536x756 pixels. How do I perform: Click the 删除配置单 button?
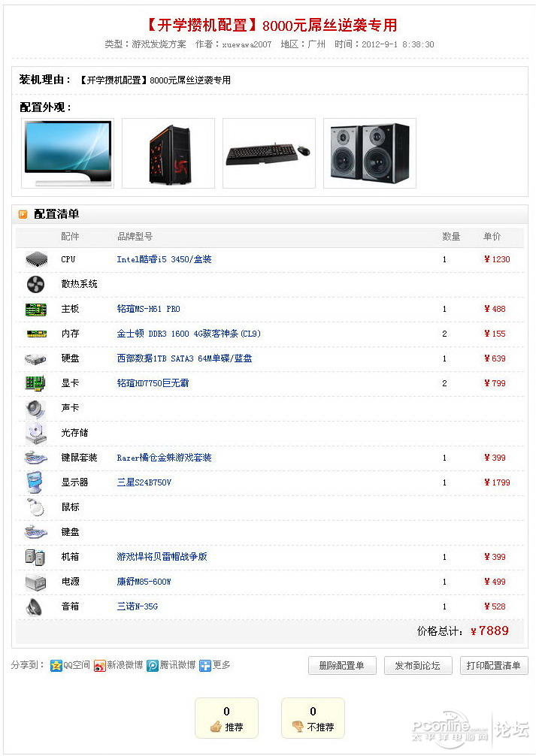(x=341, y=665)
